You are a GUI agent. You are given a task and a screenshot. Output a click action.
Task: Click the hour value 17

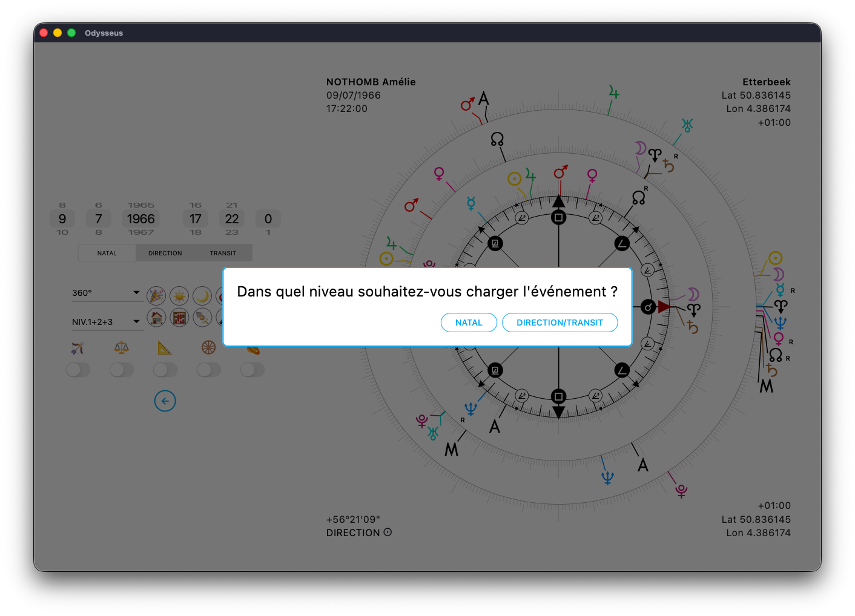(195, 219)
